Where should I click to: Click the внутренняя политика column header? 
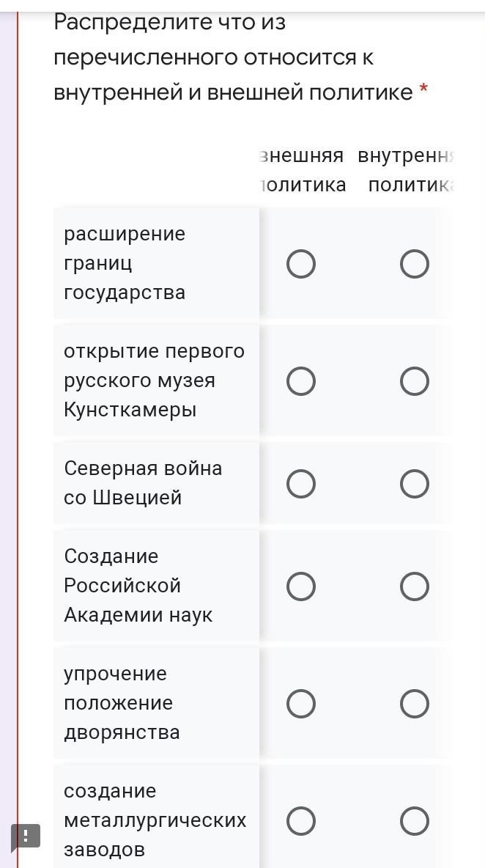pyautogui.click(x=407, y=170)
